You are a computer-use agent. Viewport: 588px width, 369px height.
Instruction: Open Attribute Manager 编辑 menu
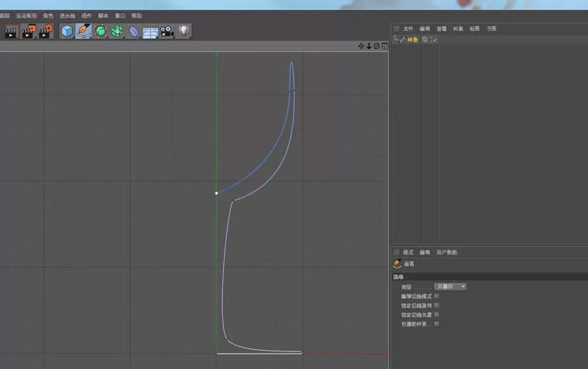[x=425, y=252]
